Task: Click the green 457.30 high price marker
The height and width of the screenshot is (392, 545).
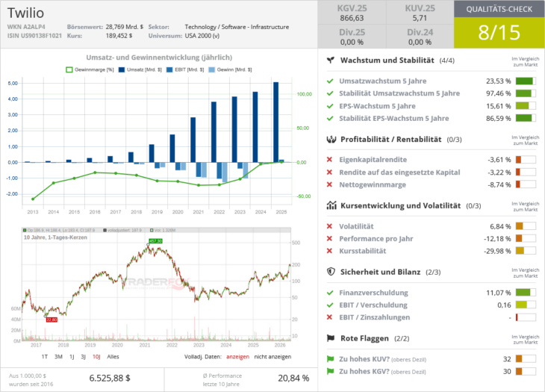Action: coord(155,241)
